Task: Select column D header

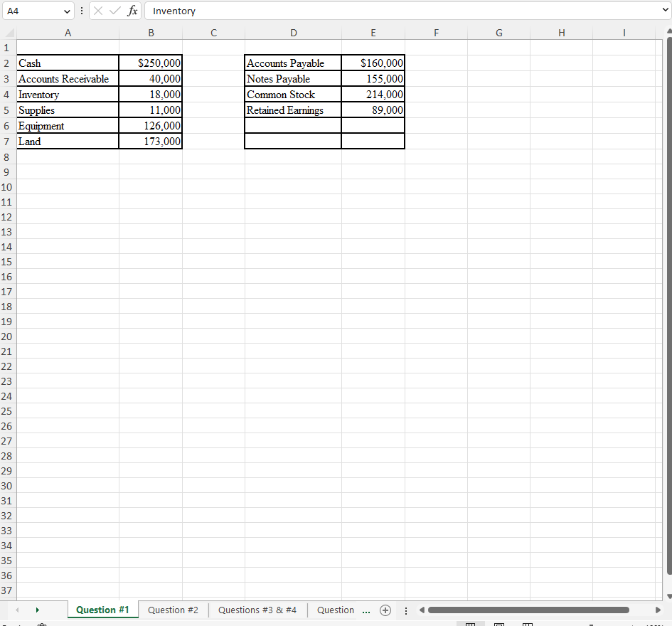Action: 294,33
